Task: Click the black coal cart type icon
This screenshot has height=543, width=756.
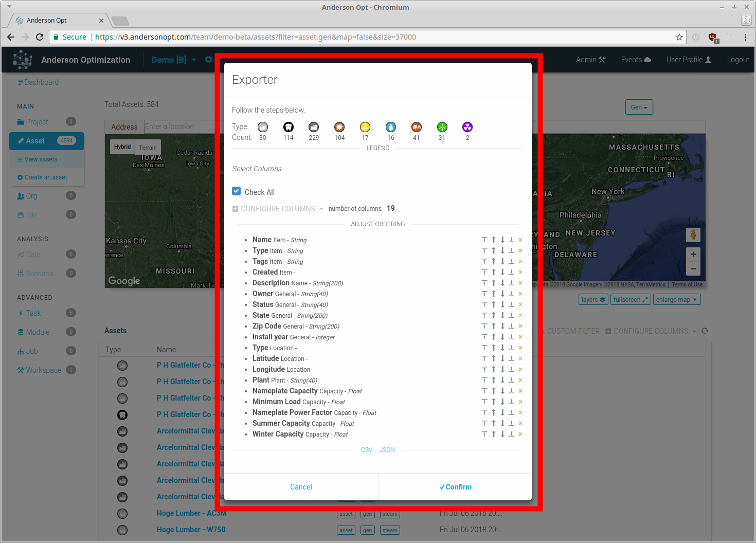Action: (289, 127)
